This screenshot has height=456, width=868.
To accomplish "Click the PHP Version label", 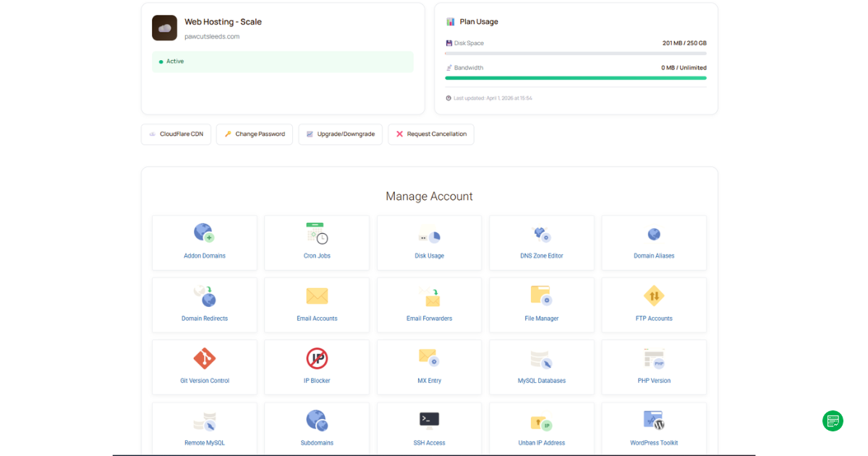I will pos(654,381).
